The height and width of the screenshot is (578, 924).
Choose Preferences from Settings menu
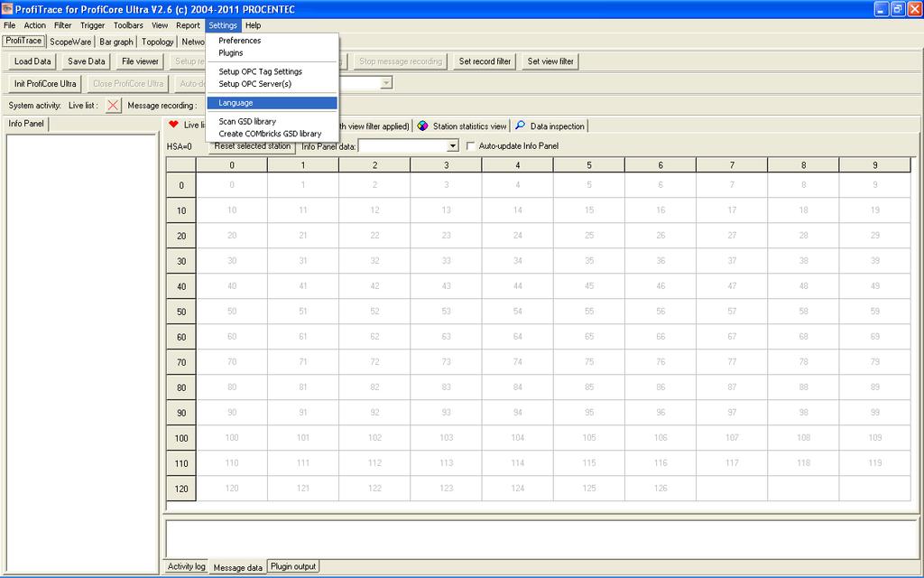pos(272,40)
